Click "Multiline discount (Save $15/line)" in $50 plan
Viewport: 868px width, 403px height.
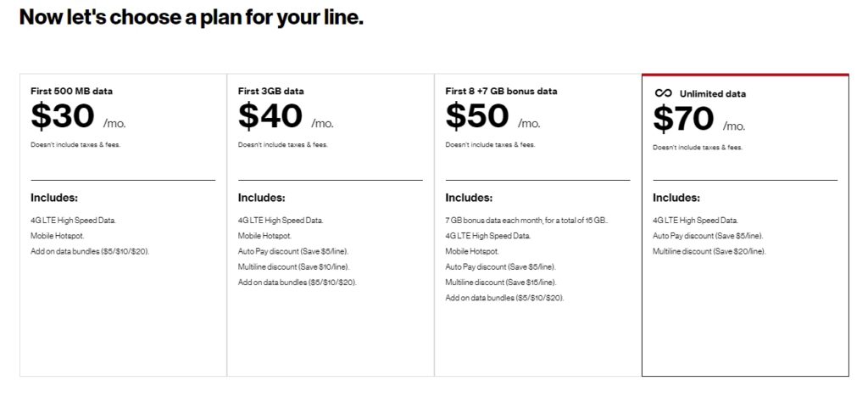tap(501, 282)
